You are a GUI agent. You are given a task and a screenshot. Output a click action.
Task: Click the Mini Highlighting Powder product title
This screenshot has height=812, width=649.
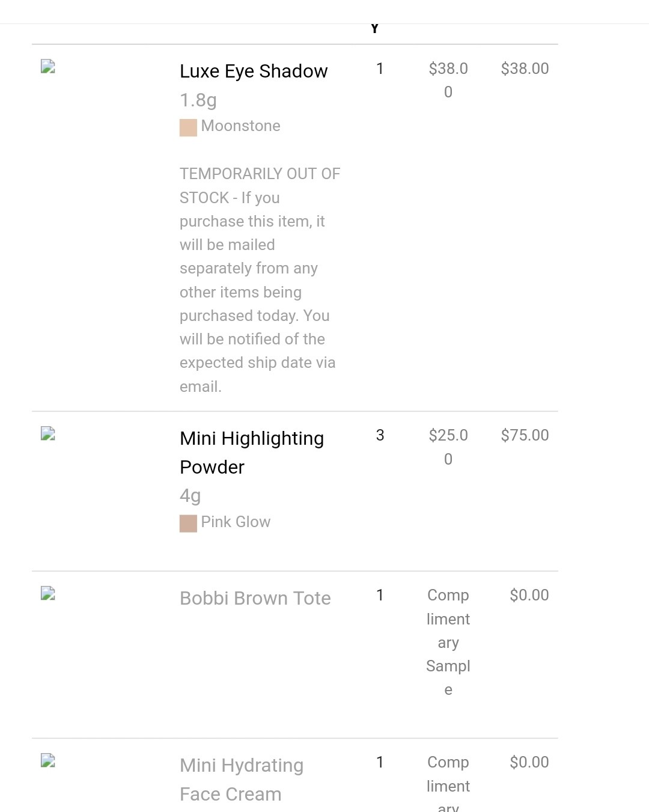252,453
